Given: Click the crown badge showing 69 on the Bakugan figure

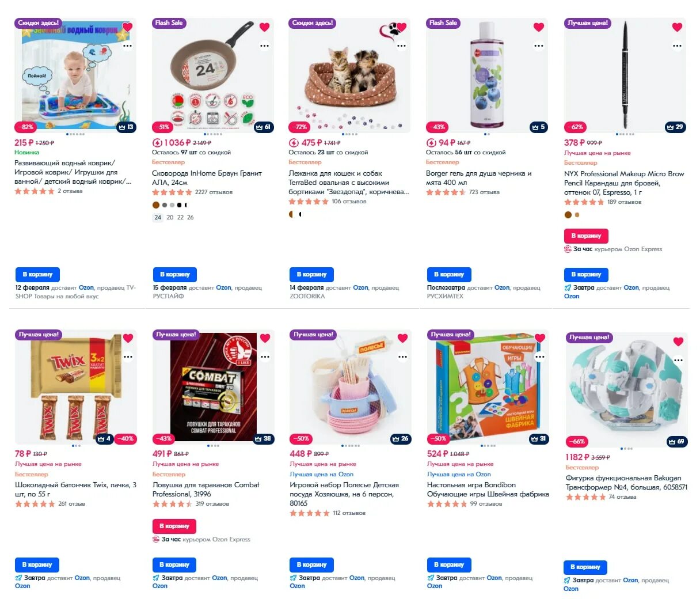Looking at the screenshot, I should coord(676,441).
